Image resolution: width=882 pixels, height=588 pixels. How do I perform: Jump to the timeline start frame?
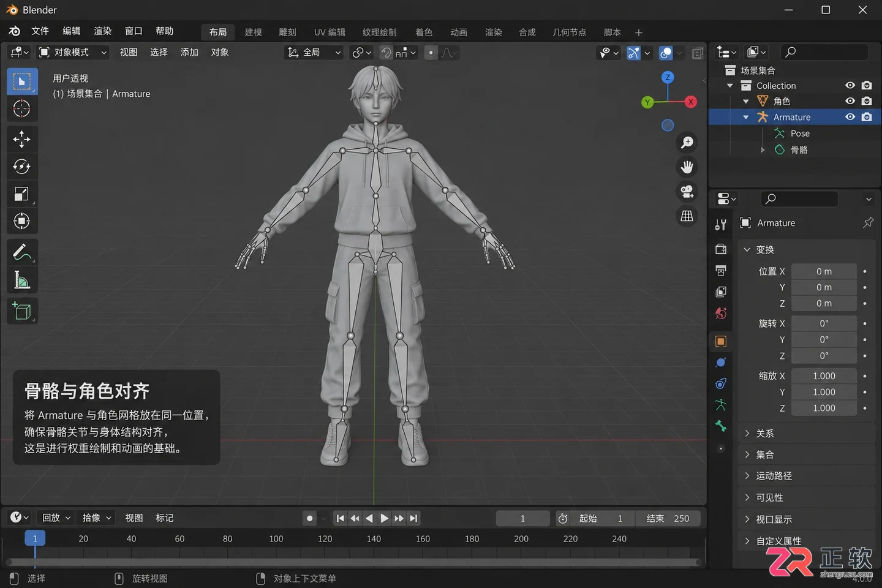tap(341, 518)
